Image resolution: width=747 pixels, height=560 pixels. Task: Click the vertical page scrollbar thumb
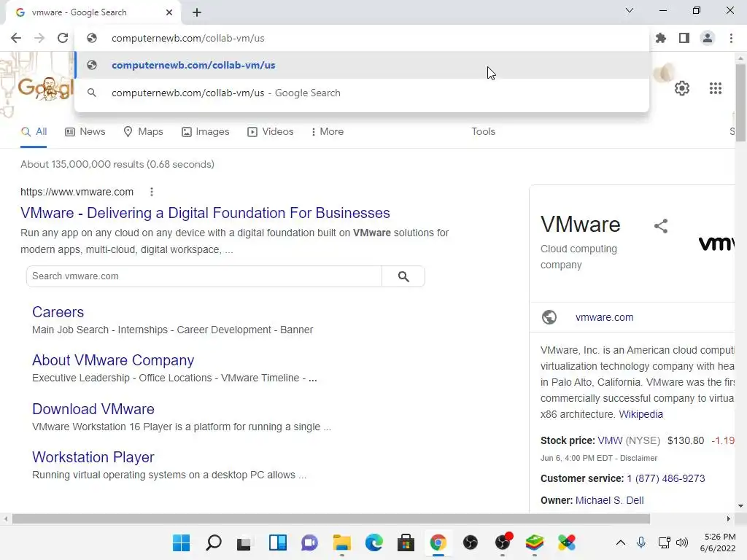740,103
